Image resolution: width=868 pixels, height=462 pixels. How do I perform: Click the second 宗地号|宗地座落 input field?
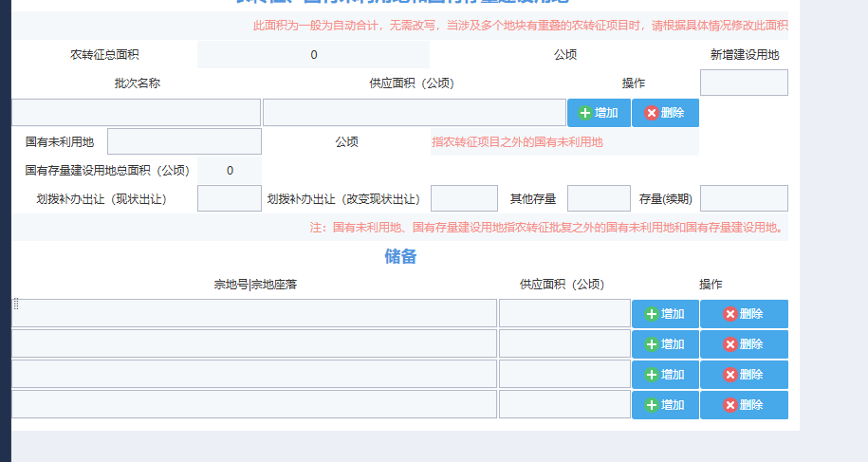(x=254, y=343)
